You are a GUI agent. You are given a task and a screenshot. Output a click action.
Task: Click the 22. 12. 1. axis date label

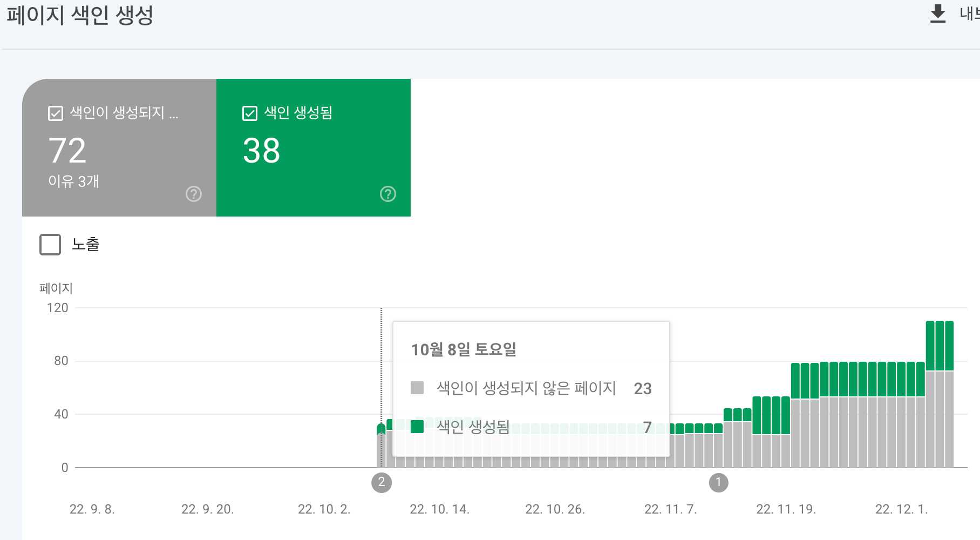(901, 509)
